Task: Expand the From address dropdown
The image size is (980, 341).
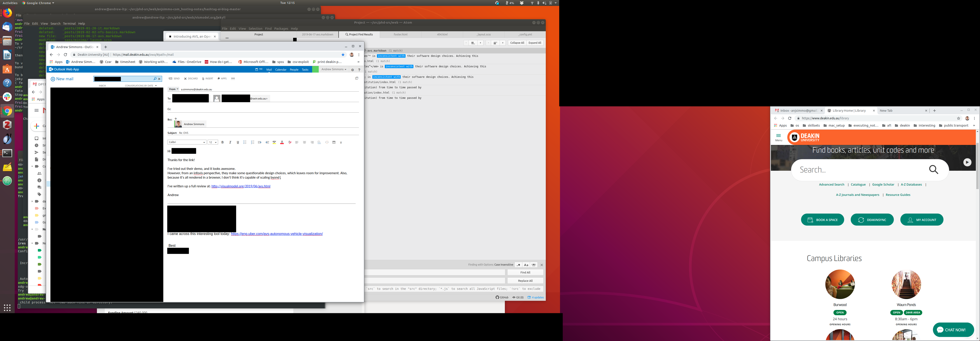Action: click(173, 89)
